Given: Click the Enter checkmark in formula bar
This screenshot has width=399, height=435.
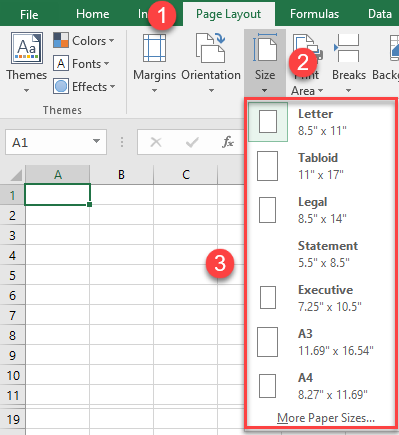Looking at the screenshot, I should point(192,142).
